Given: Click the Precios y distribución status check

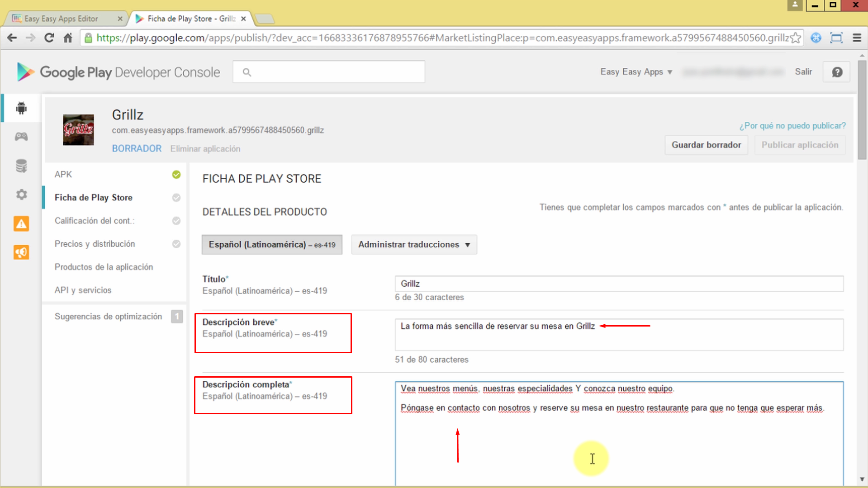Looking at the screenshot, I should click(x=176, y=244).
